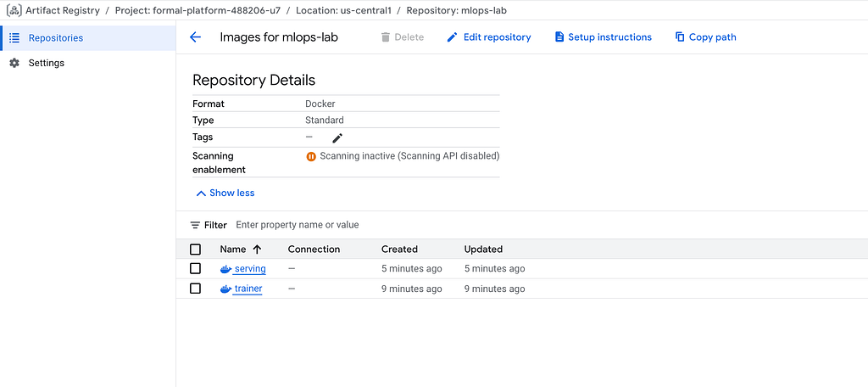
Task: Click the Edit repository button
Action: (489, 37)
